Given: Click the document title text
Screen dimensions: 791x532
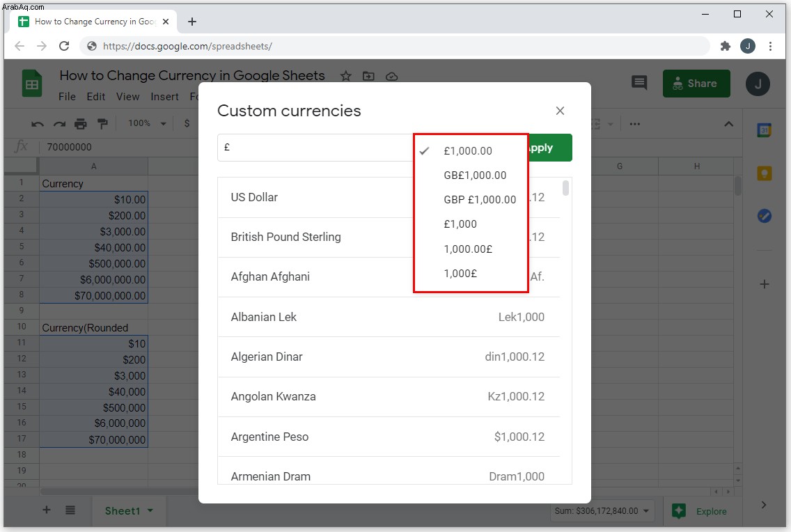Looking at the screenshot, I should click(x=192, y=76).
